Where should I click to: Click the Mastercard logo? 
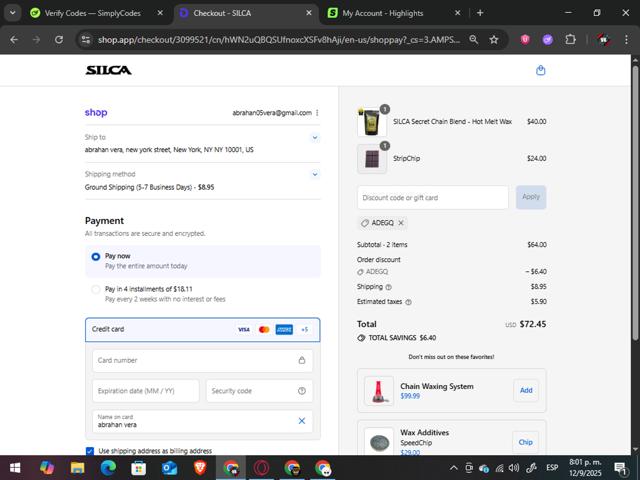pos(264,329)
